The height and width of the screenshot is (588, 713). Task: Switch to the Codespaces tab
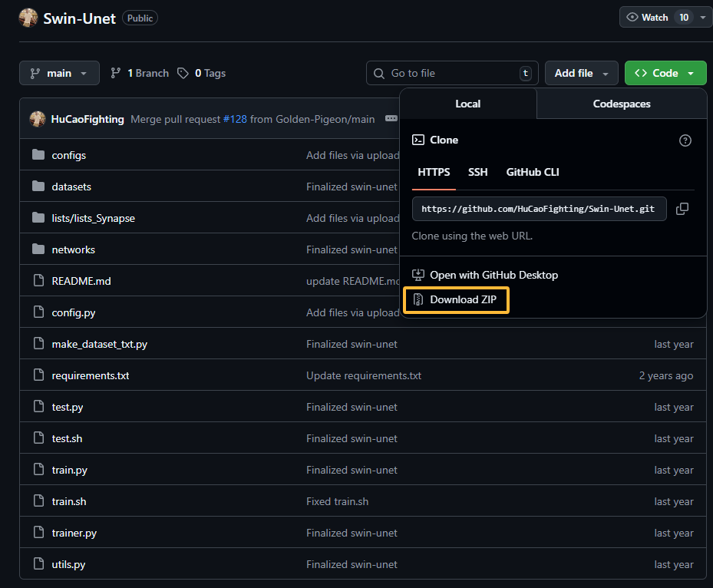click(x=622, y=104)
